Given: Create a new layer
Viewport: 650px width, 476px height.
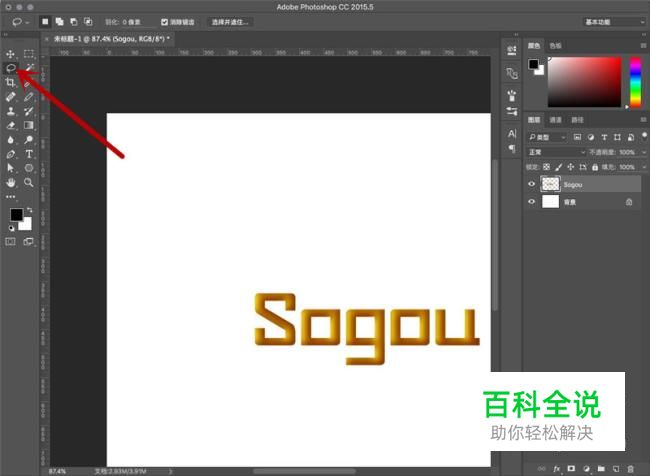Looking at the screenshot, I should pyautogui.click(x=616, y=469).
